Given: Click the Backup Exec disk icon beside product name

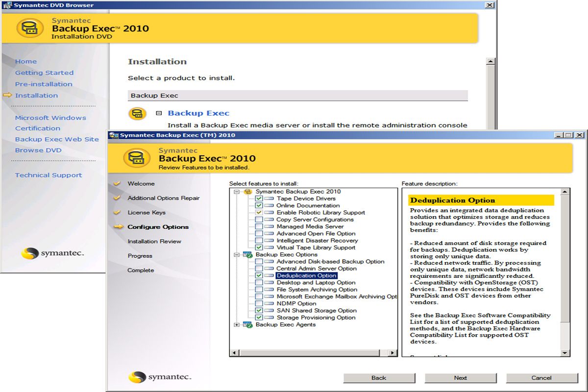Looking at the screenshot, I should pyautogui.click(x=138, y=113).
